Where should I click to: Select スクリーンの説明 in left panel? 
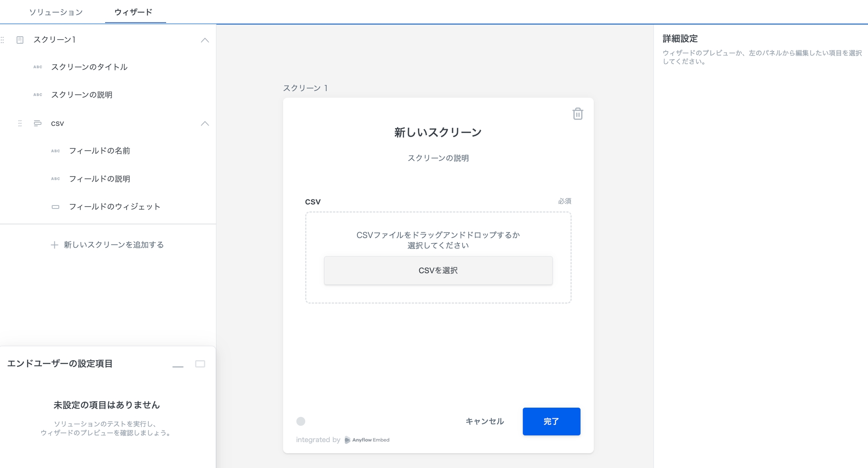(x=82, y=95)
